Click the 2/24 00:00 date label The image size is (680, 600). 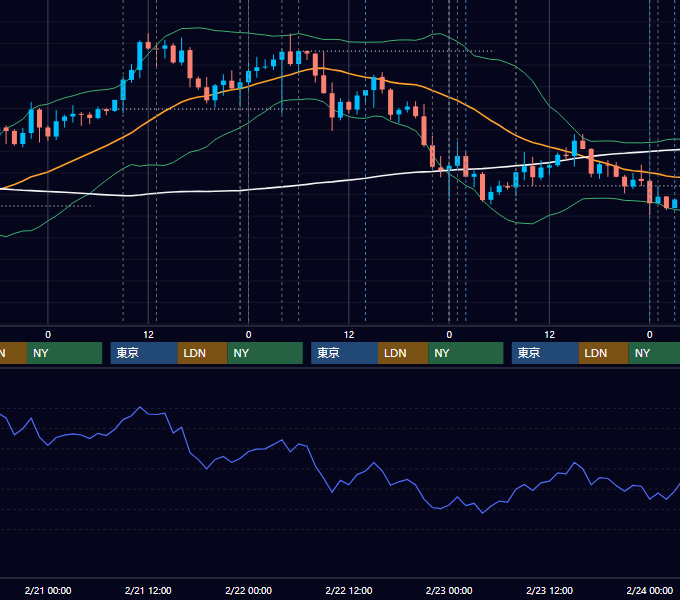click(650, 590)
